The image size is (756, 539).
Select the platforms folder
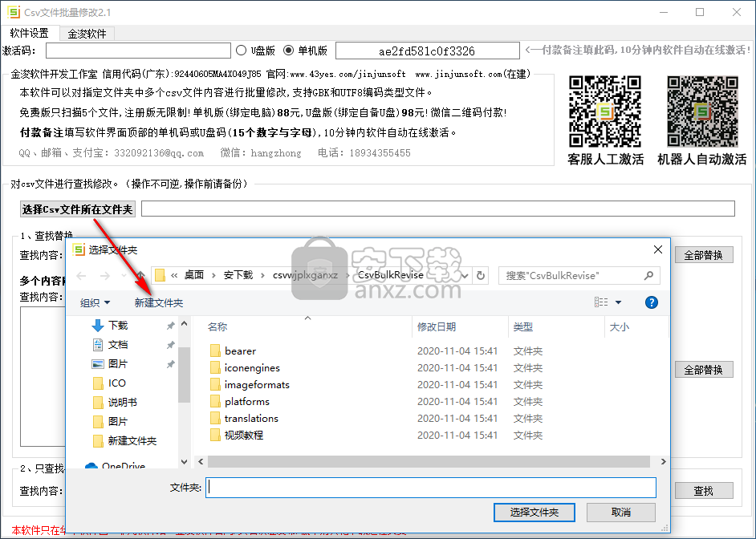coord(247,402)
